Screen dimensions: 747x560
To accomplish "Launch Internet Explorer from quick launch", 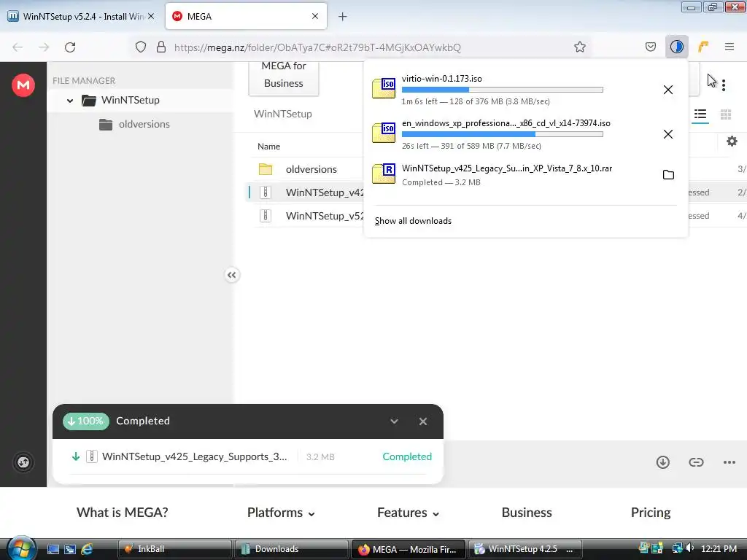I will [88, 549].
